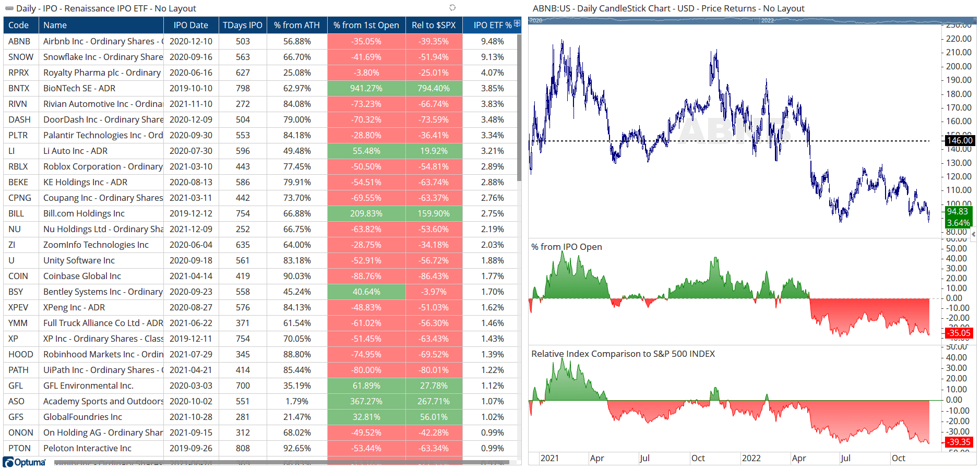This screenshot has width=980, height=469.
Task: Select the % from IPO Open panel title
Action: [566, 247]
